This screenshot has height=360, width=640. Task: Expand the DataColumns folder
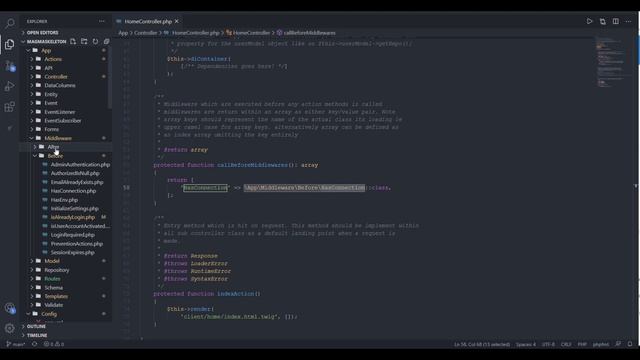[x=60, y=85]
